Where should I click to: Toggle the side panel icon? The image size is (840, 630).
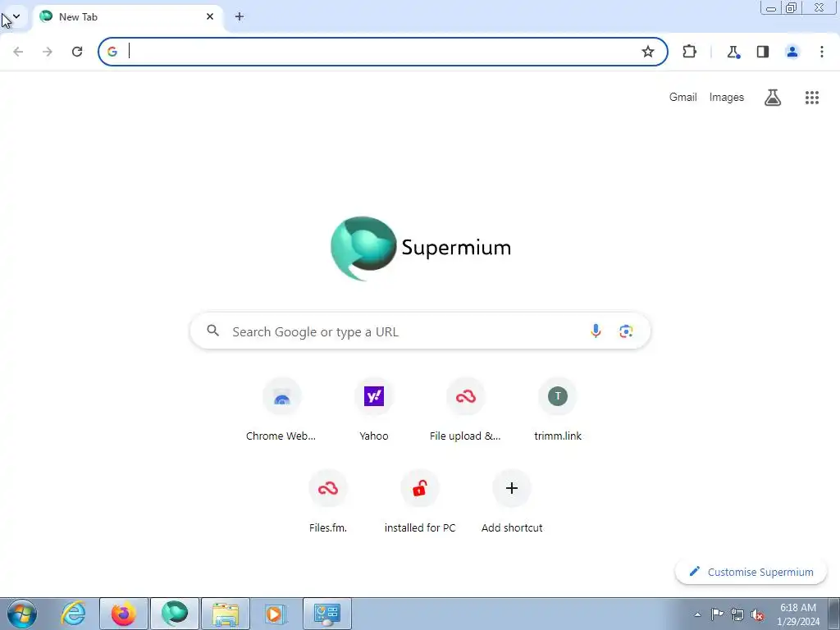763,52
